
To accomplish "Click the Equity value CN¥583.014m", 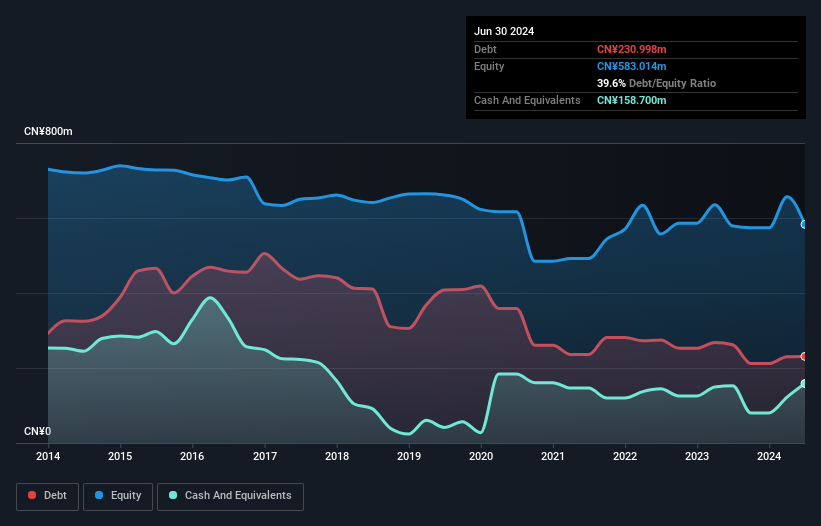I will point(631,66).
